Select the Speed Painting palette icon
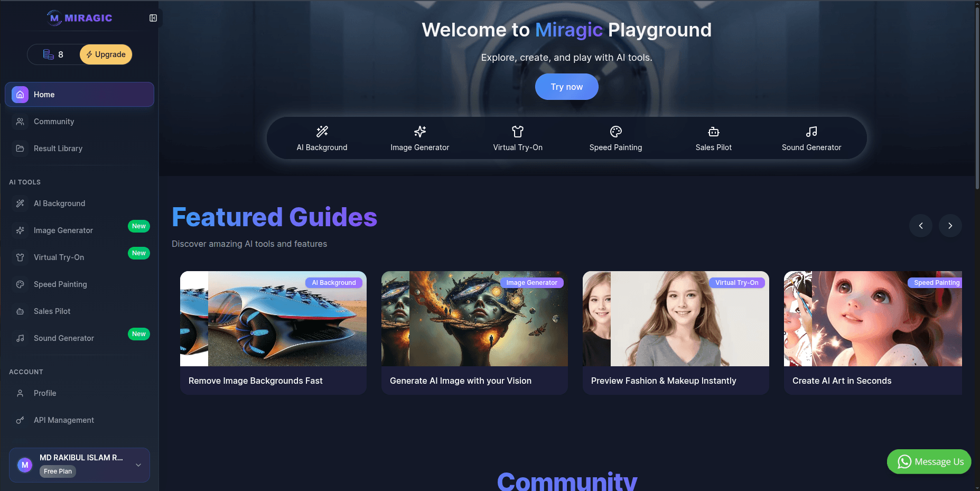Image resolution: width=980 pixels, height=491 pixels. point(615,131)
